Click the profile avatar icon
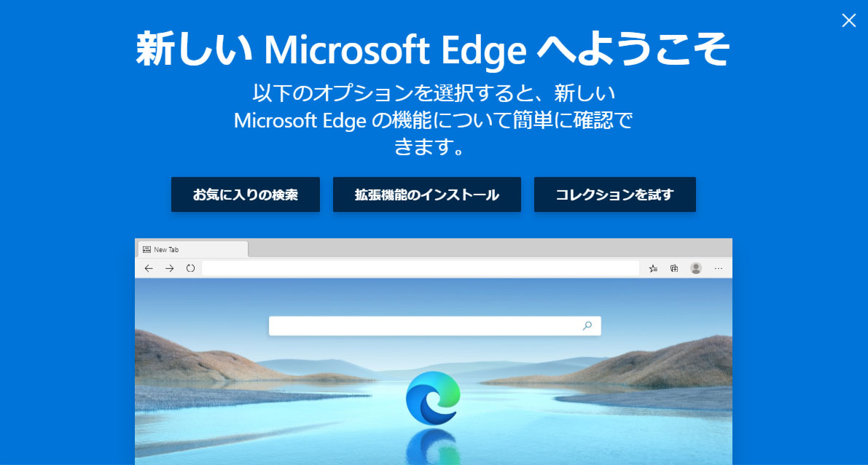 696,268
